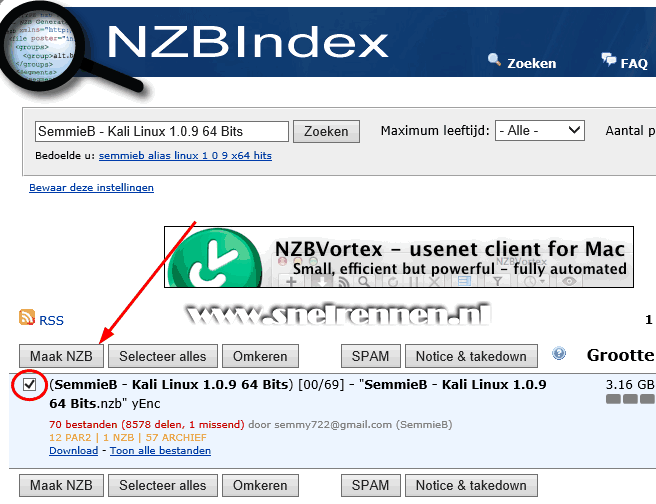Click the poster email semmy722@gmail.com text
Image resolution: width=656 pixels, height=504 pixels.
[x=333, y=425]
